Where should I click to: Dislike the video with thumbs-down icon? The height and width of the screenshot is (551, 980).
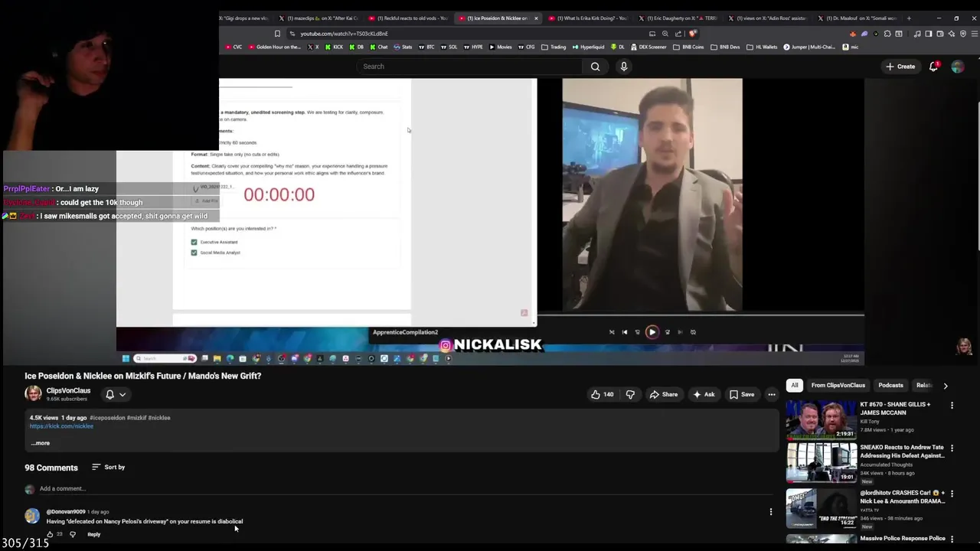[630, 395]
